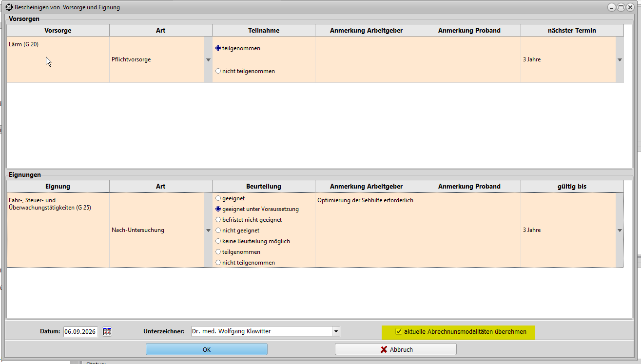Viewport: 641px width, 364px height.
Task: Click the 'Beurteilung' column header
Action: tap(264, 186)
